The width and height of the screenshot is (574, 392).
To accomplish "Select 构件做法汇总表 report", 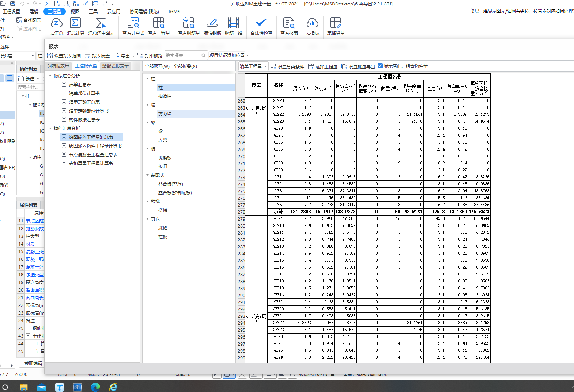I will click(x=84, y=119).
